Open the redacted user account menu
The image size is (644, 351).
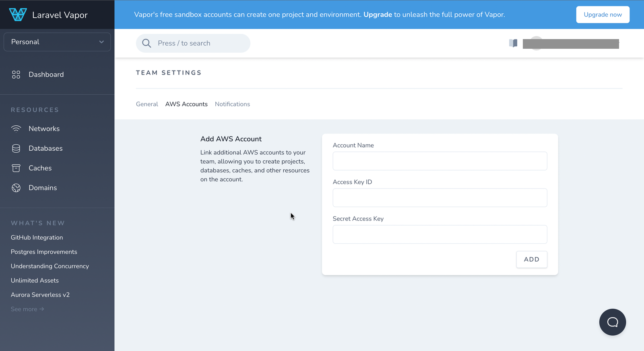pyautogui.click(x=571, y=44)
